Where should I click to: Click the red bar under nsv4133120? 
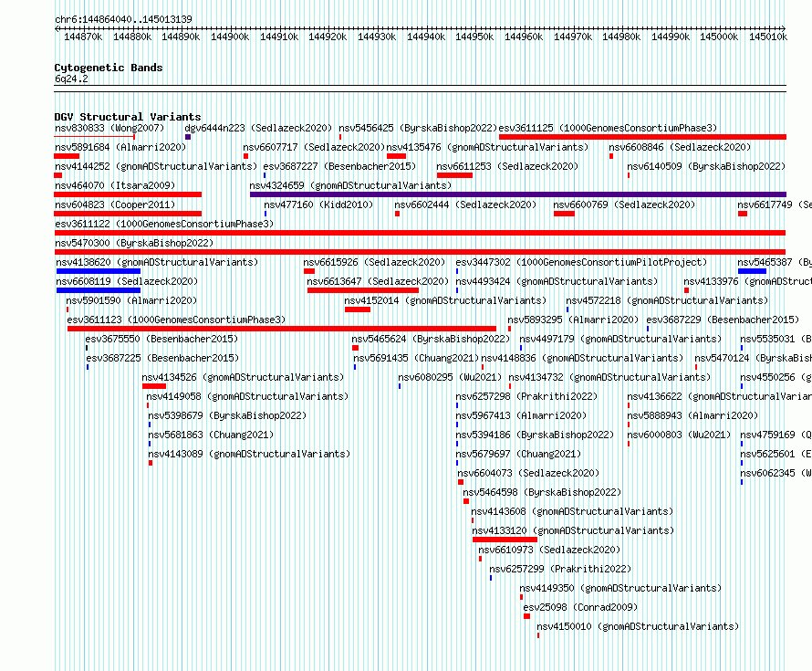(505, 540)
